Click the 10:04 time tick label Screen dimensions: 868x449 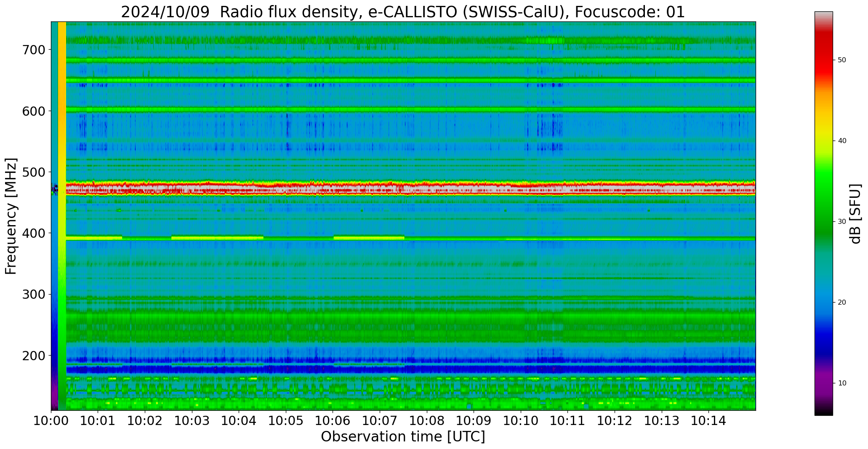coord(239,420)
